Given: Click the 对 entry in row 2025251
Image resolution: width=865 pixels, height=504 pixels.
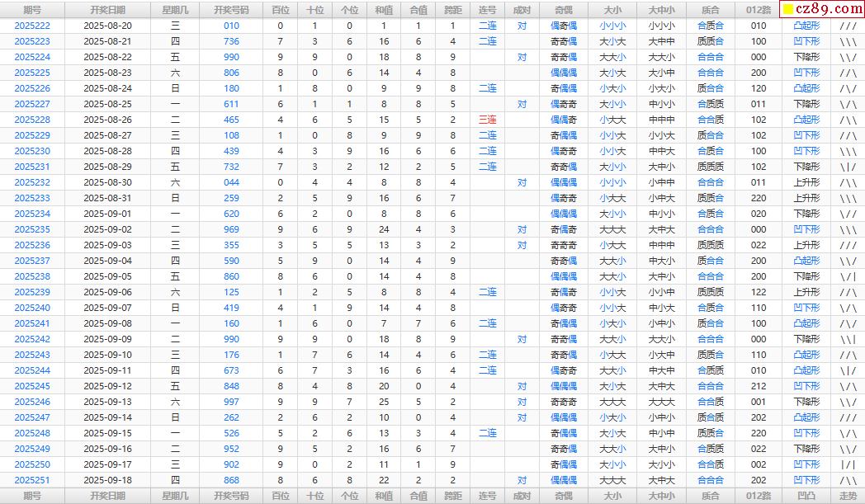Looking at the screenshot, I should pos(522,480).
